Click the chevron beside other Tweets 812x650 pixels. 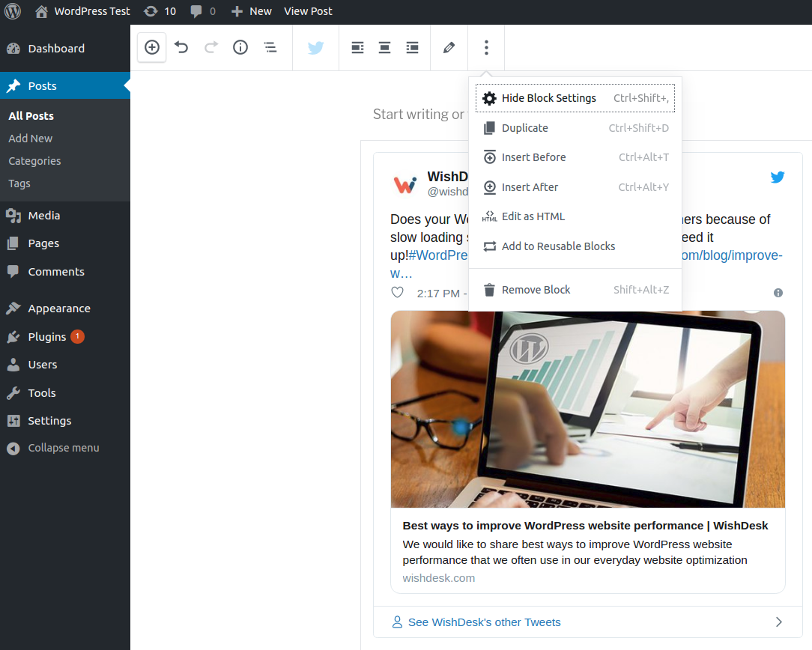(778, 622)
